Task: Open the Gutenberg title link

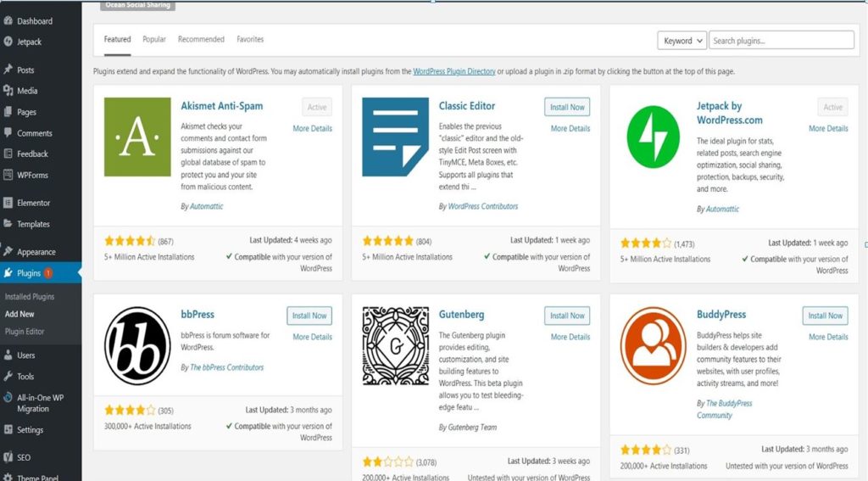Action: pyautogui.click(x=461, y=314)
